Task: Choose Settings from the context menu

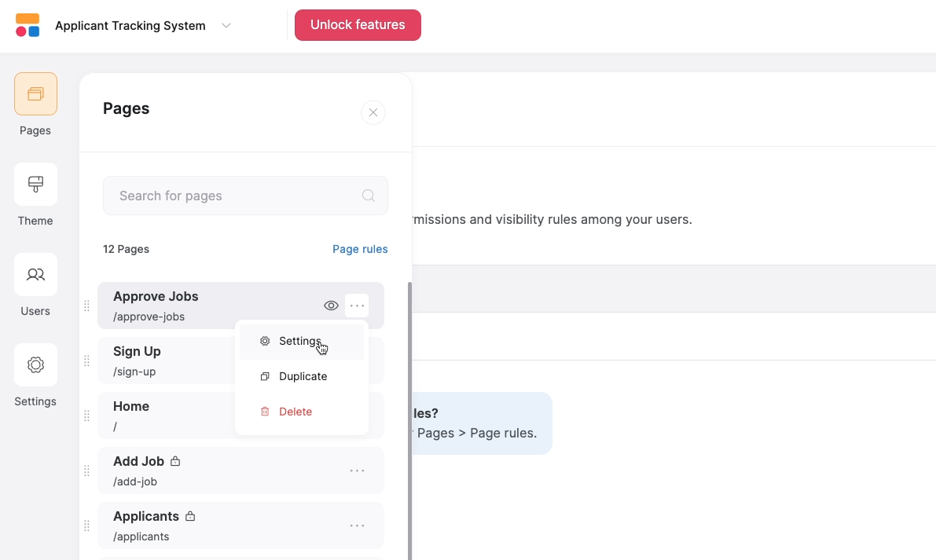Action: tap(302, 342)
